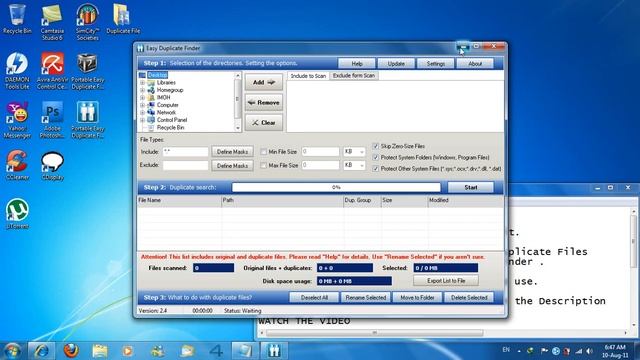Viewport: 640px width, 360px height.
Task: Open Help menu button
Action: coord(357,64)
